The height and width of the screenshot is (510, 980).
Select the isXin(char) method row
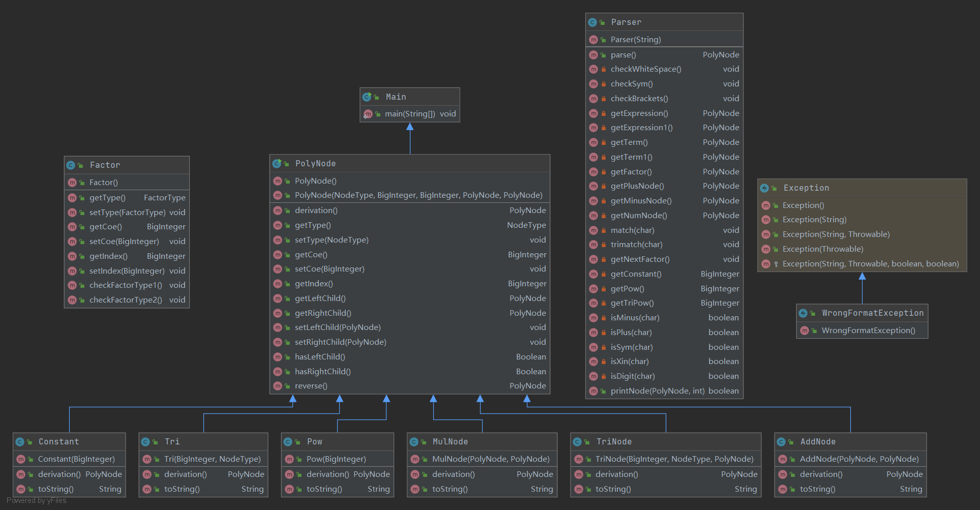pyautogui.click(x=664, y=362)
